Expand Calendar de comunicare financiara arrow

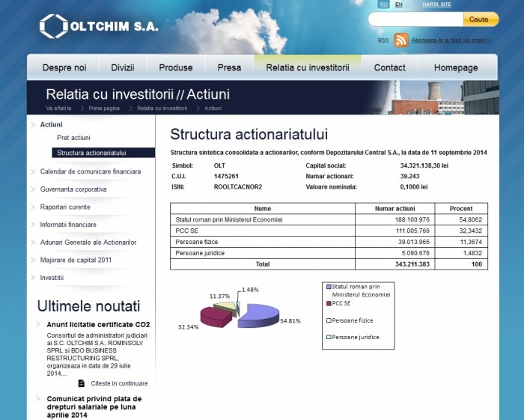point(33,171)
